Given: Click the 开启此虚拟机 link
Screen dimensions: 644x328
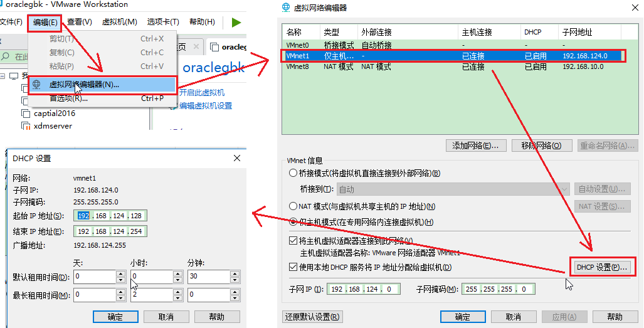Looking at the screenshot, I should (202, 93).
